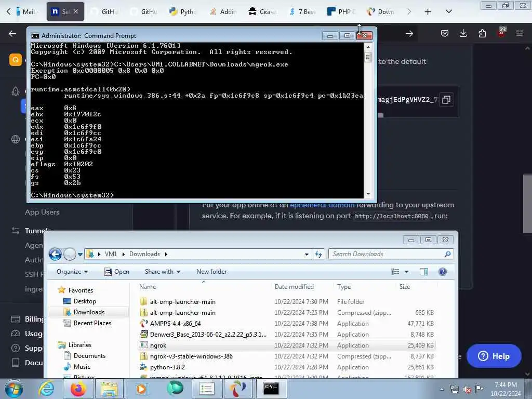
Task: Click the Search Downloads field
Action: (391, 254)
